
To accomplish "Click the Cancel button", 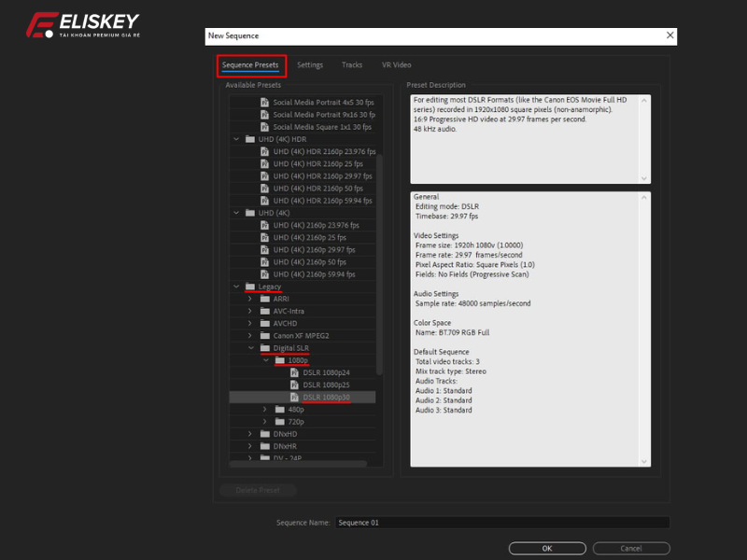I will (x=629, y=548).
